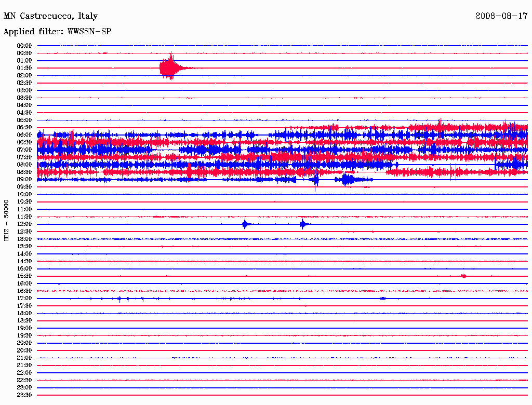
Task: Select the 21:00 time label
Action: 24,358
